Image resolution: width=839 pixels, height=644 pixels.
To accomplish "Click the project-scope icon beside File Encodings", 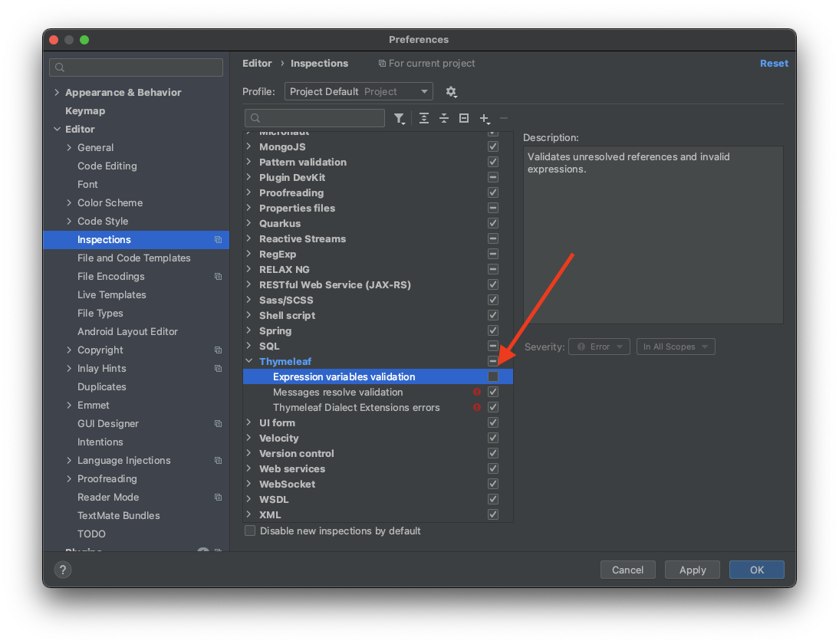I will pos(219,277).
